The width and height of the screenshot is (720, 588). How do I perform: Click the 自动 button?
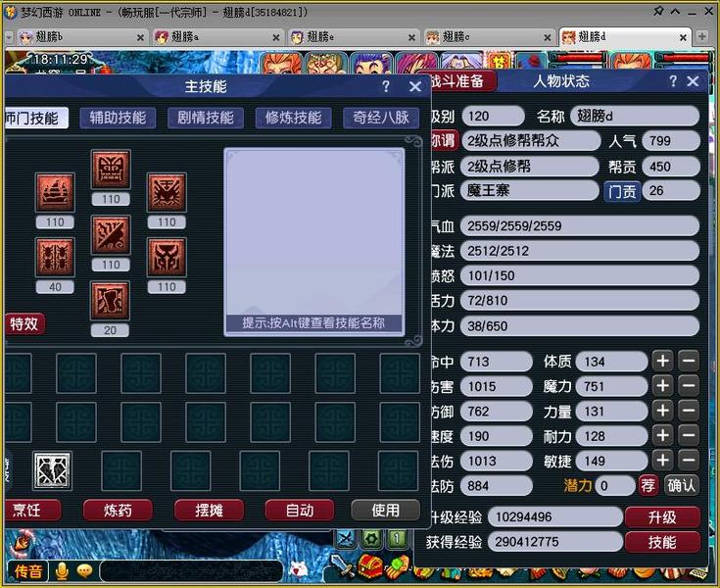pyautogui.click(x=300, y=511)
